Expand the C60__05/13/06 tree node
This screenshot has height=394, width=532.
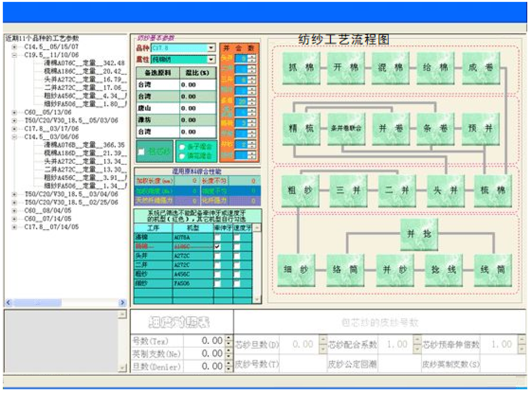[14, 112]
